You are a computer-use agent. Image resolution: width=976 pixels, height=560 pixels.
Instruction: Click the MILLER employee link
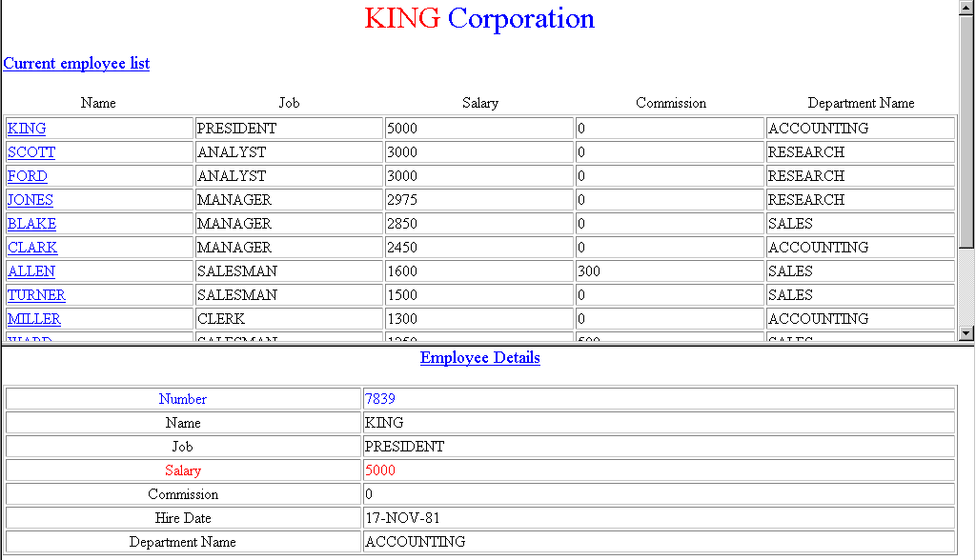34,319
